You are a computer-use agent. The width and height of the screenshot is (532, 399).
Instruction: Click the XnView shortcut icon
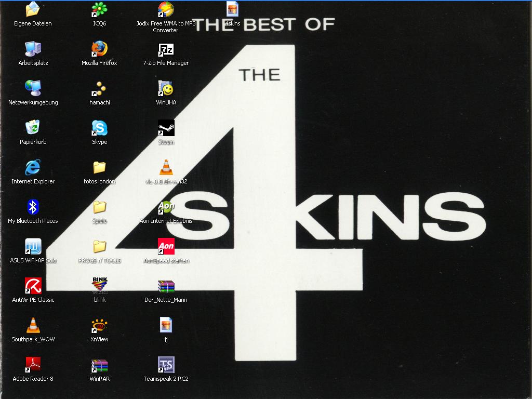99,326
